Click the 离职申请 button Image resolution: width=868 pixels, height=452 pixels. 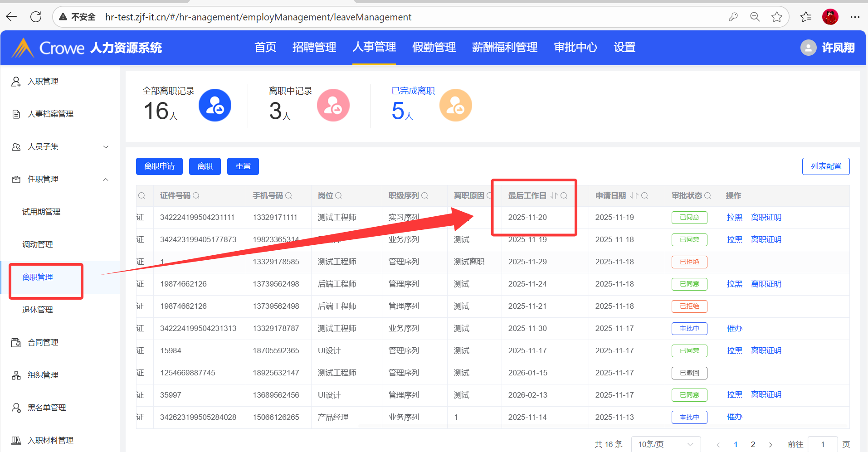pos(159,166)
